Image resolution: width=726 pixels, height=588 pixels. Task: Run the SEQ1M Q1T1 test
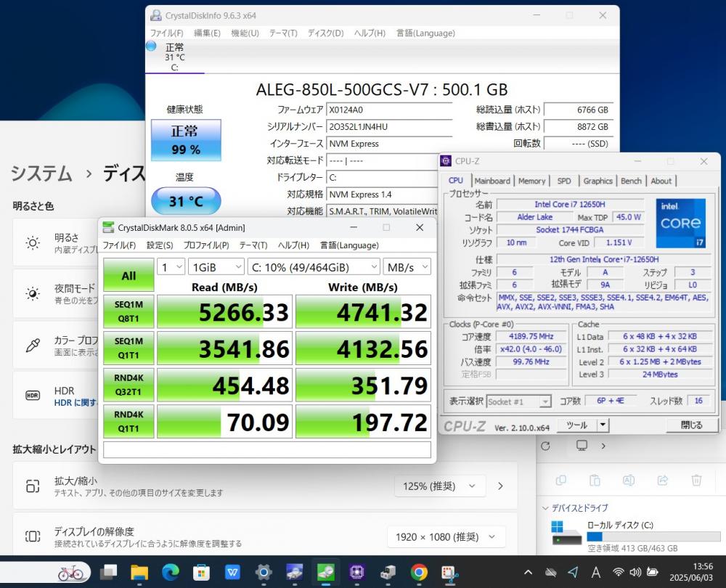(129, 348)
